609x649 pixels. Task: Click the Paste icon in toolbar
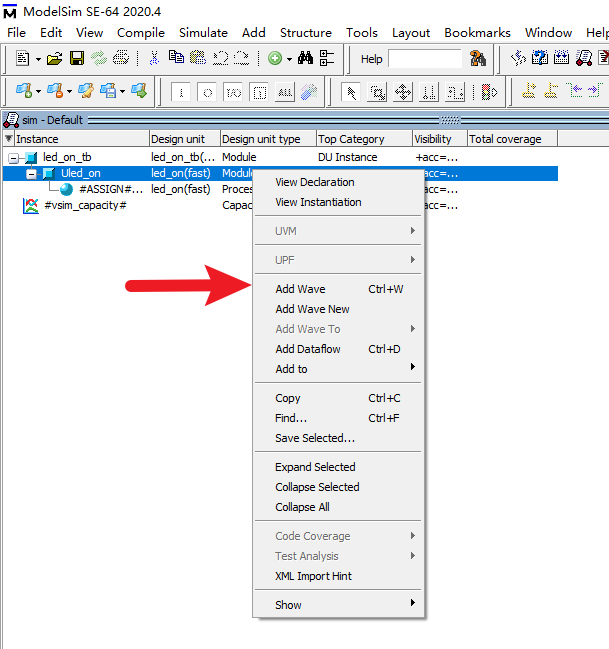198,58
